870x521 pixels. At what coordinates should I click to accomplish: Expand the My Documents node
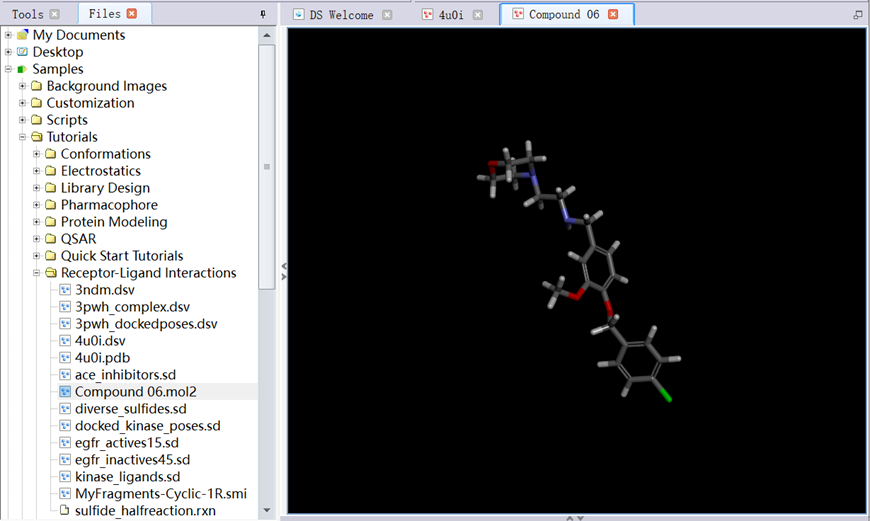coord(8,35)
